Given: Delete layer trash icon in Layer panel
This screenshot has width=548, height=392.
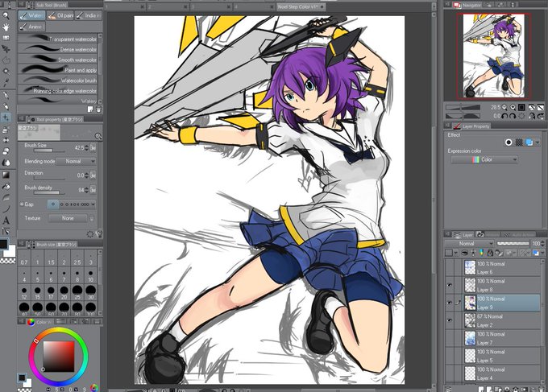Looking at the screenshot, I should coord(542,389).
